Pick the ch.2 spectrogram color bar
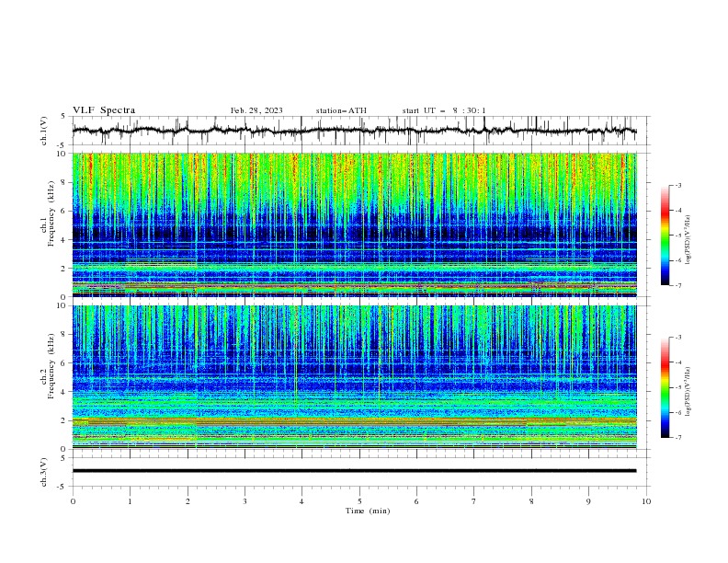Screen dimensions: 728x563 pos(665,387)
